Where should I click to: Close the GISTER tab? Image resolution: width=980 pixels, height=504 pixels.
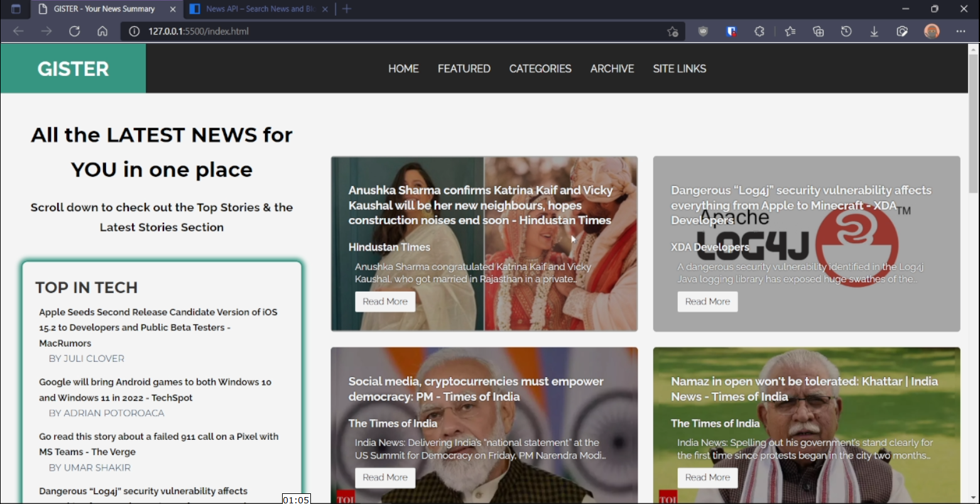point(173,9)
